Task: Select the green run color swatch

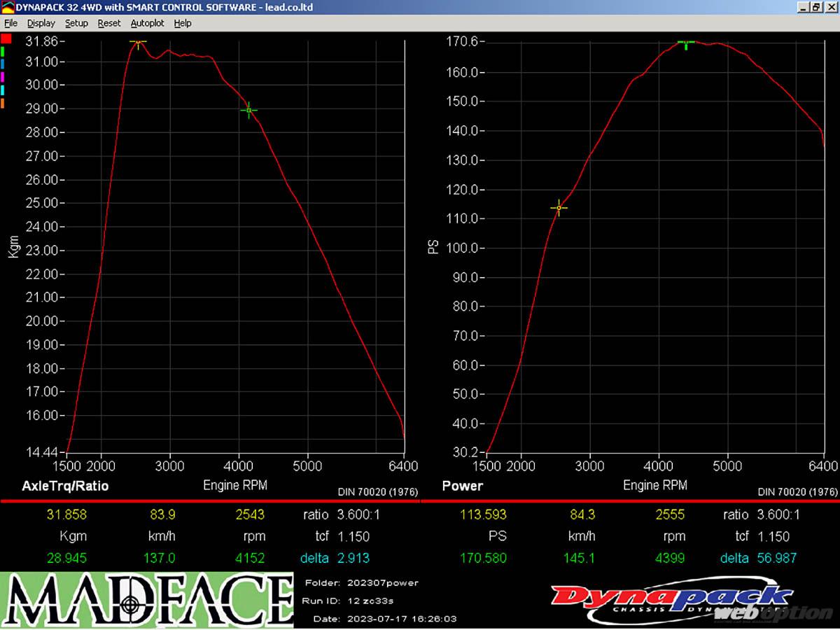Action: coord(3,52)
